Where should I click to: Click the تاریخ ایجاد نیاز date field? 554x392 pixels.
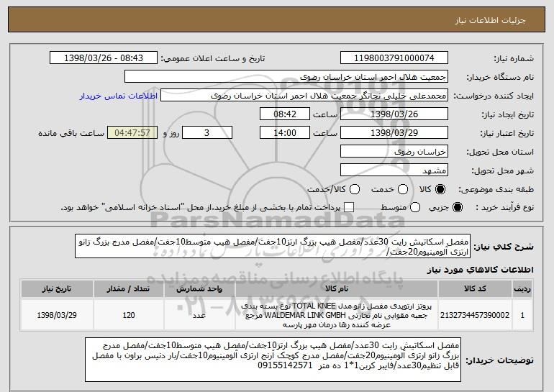[394, 114]
